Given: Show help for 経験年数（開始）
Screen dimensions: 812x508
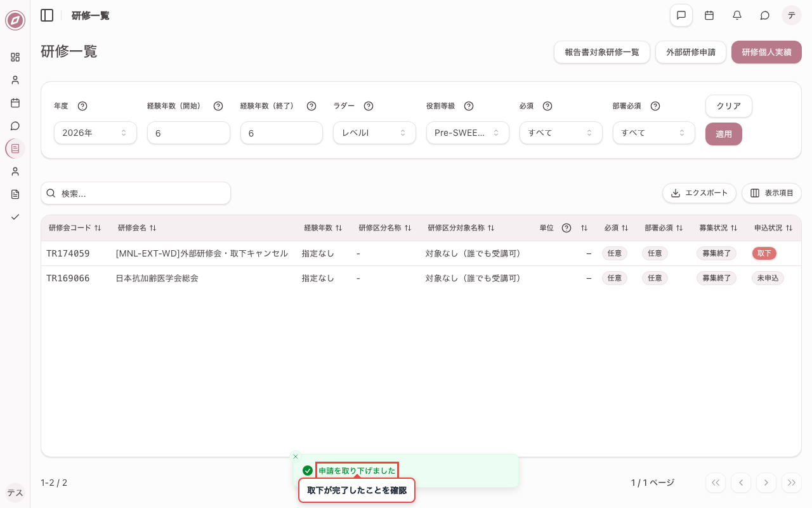Looking at the screenshot, I should (218, 106).
